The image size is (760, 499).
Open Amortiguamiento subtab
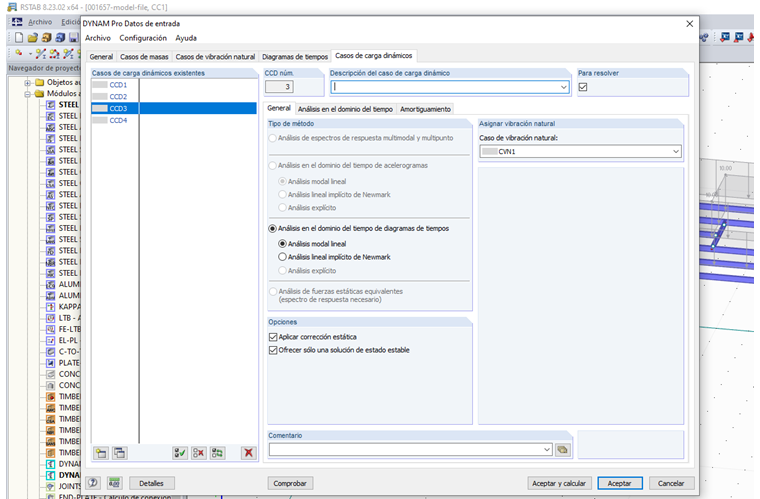(x=425, y=109)
